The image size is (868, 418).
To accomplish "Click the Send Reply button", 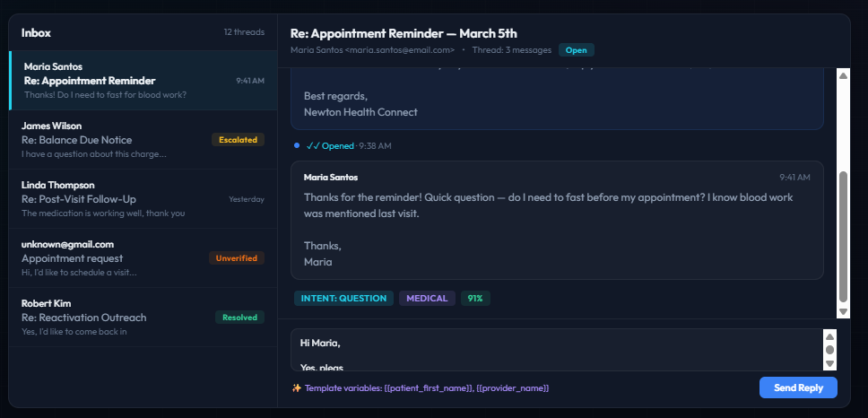I will pos(797,388).
